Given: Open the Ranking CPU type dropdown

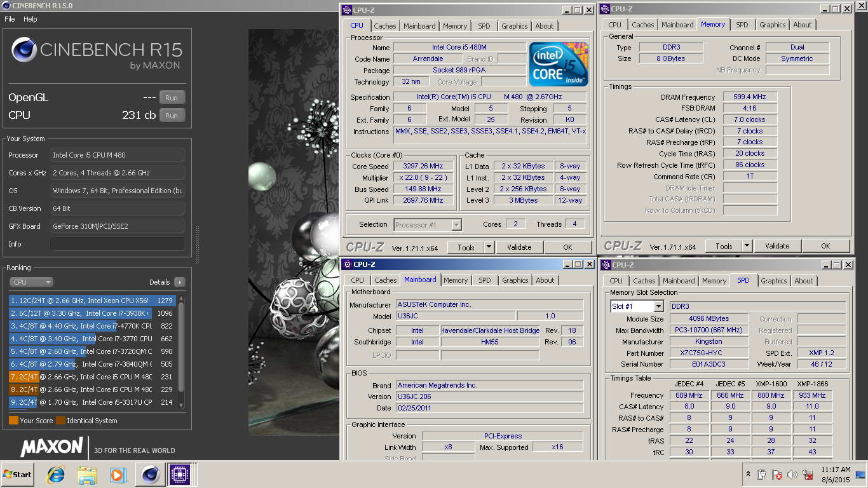Looking at the screenshot, I should click(31, 282).
